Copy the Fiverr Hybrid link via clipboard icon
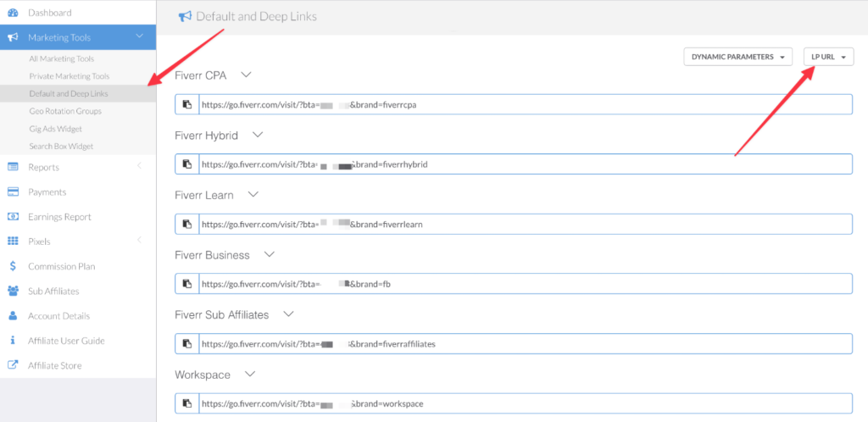Image resolution: width=868 pixels, height=422 pixels. pyautogui.click(x=186, y=164)
